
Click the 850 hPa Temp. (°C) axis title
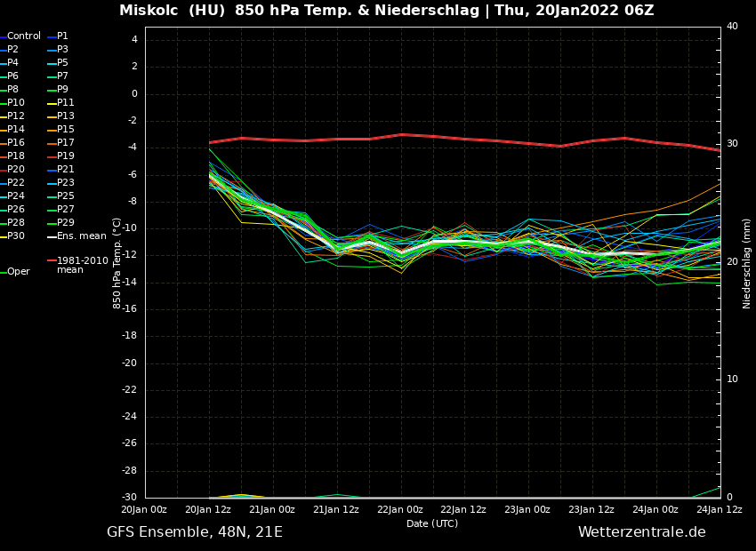[x=117, y=263]
